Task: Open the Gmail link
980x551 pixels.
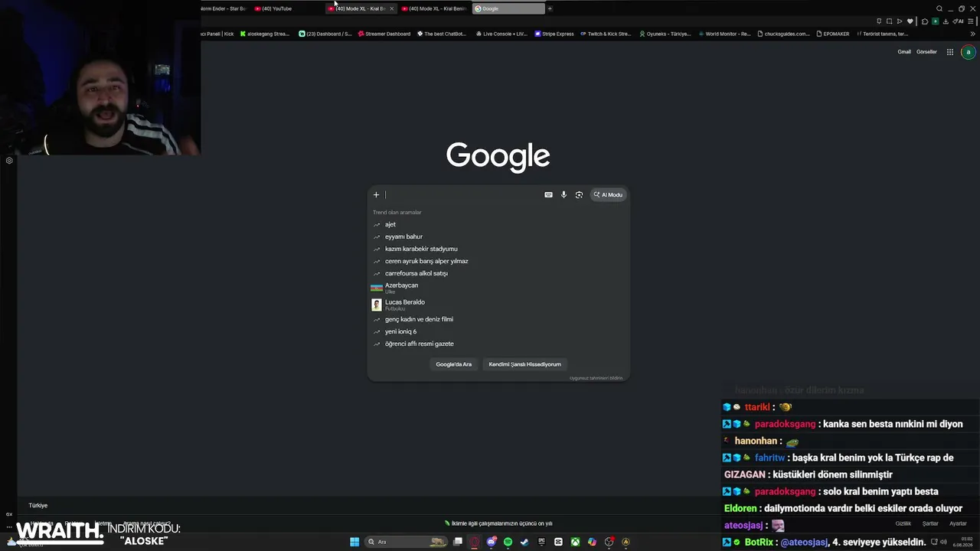Action: tap(904, 52)
